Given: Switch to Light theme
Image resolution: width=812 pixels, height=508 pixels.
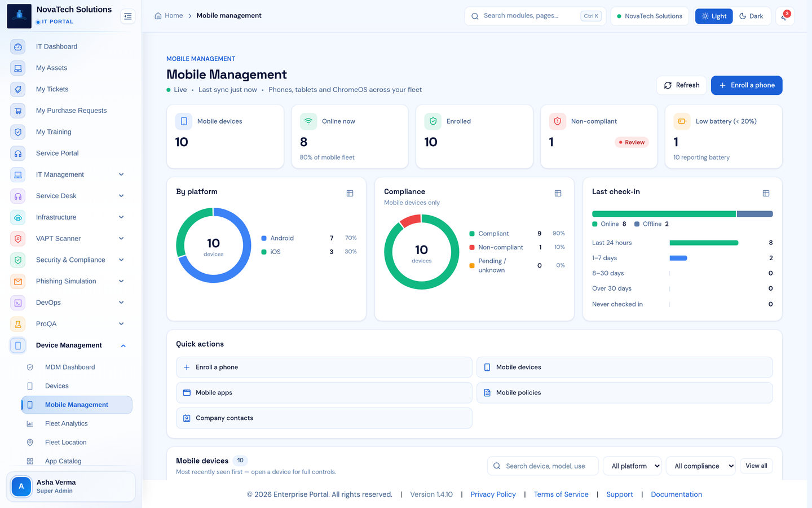Looking at the screenshot, I should (714, 16).
